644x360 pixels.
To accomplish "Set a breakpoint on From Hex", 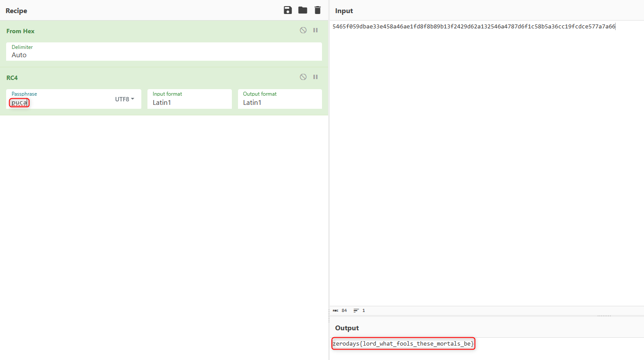I will (315, 30).
